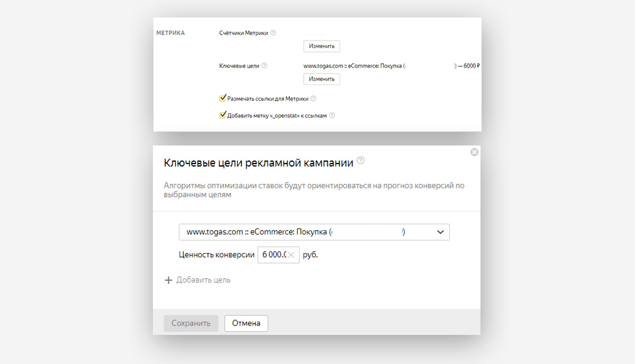Select the МЕТРИКА section heading
The image size is (635, 364).
[x=170, y=33]
